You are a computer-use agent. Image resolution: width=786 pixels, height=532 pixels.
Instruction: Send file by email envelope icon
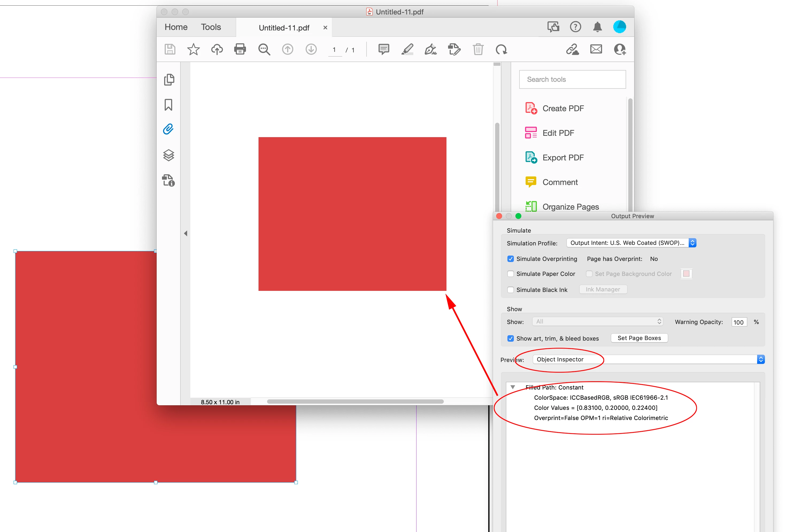click(x=596, y=49)
